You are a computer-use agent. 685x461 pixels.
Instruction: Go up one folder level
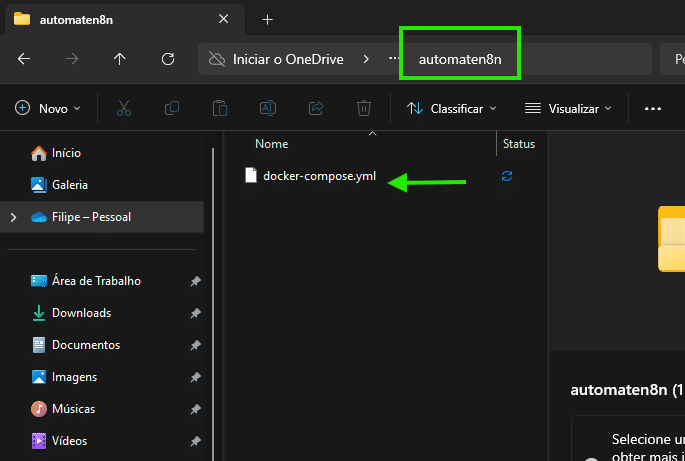coord(119,59)
